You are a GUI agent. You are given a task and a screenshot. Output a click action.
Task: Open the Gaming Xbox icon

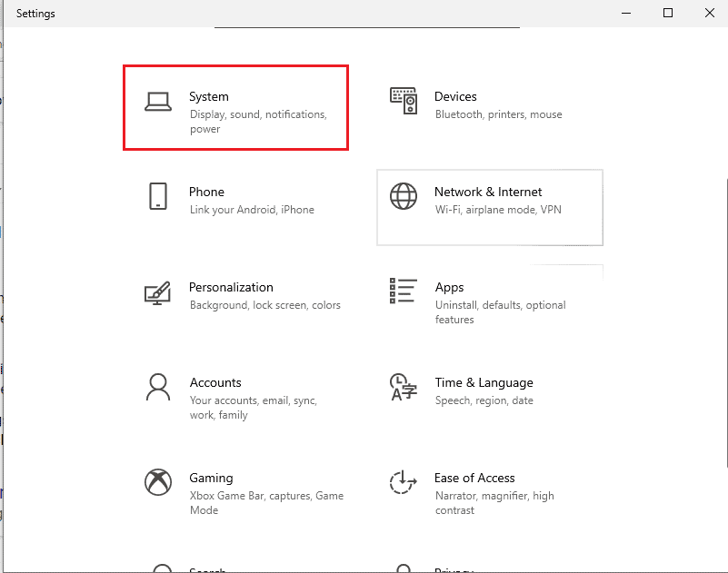coord(158,482)
